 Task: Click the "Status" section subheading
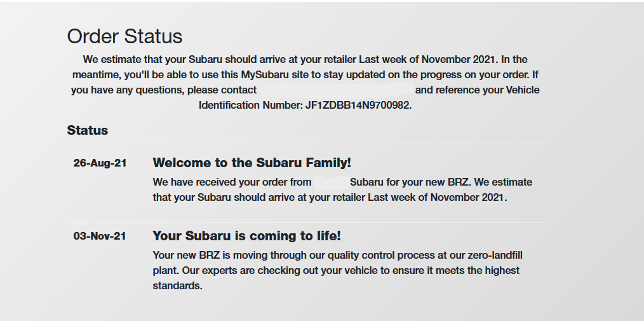(88, 130)
